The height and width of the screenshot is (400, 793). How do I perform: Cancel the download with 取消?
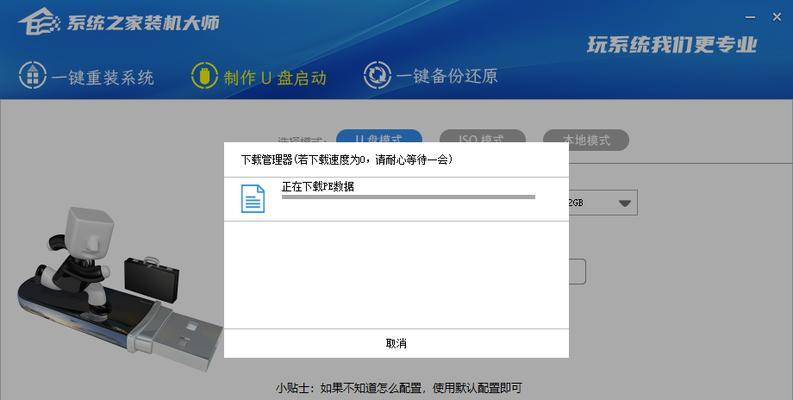point(396,343)
